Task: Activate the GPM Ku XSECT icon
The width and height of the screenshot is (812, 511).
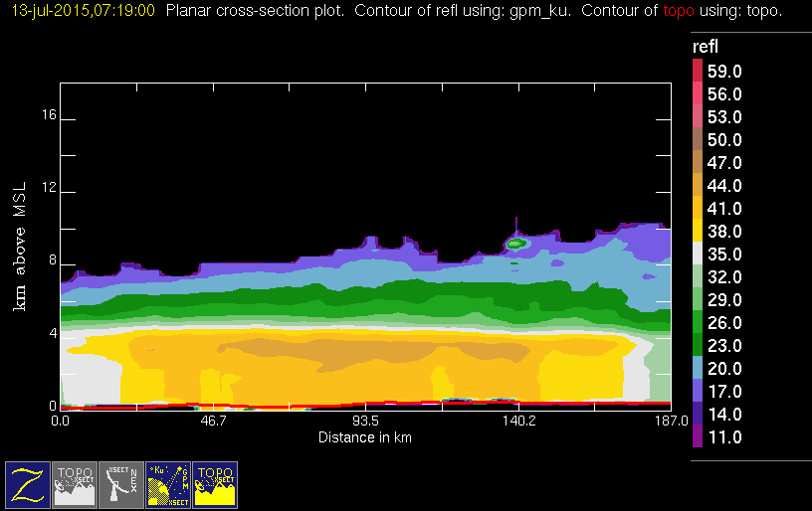Action: (x=168, y=484)
